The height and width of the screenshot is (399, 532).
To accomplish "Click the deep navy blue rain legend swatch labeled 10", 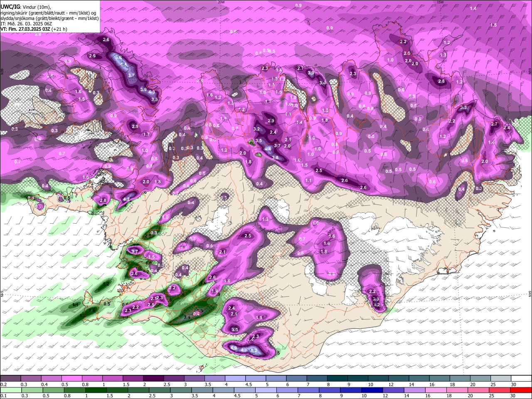I will 372,390.
